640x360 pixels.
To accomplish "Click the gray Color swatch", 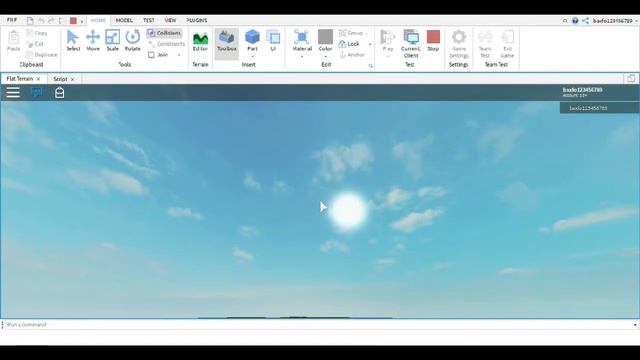I will 325,37.
